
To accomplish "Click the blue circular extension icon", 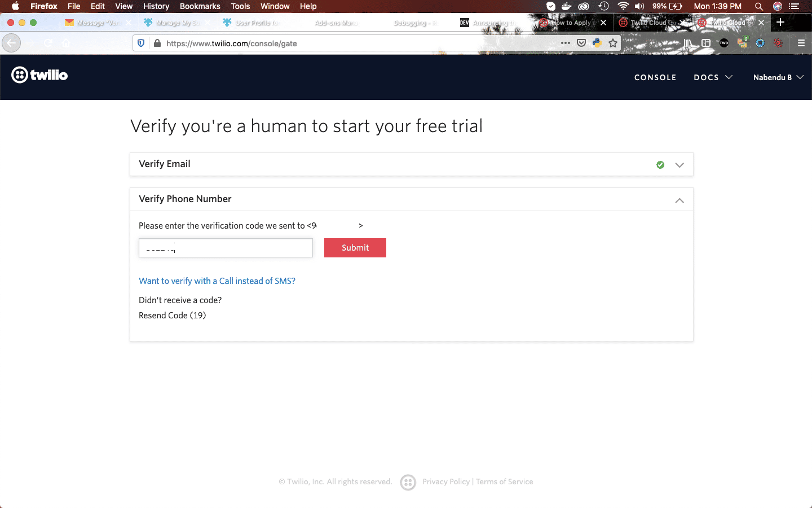I will tap(760, 43).
